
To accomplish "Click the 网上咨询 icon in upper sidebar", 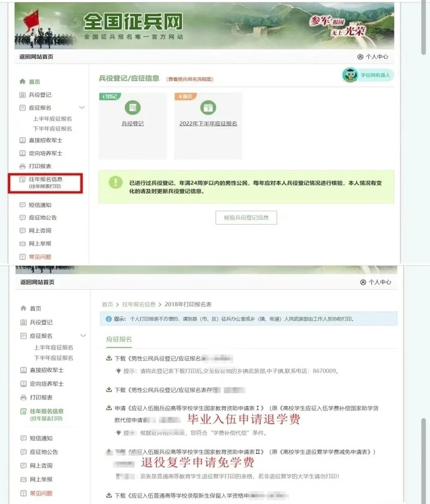I will pos(22,231).
